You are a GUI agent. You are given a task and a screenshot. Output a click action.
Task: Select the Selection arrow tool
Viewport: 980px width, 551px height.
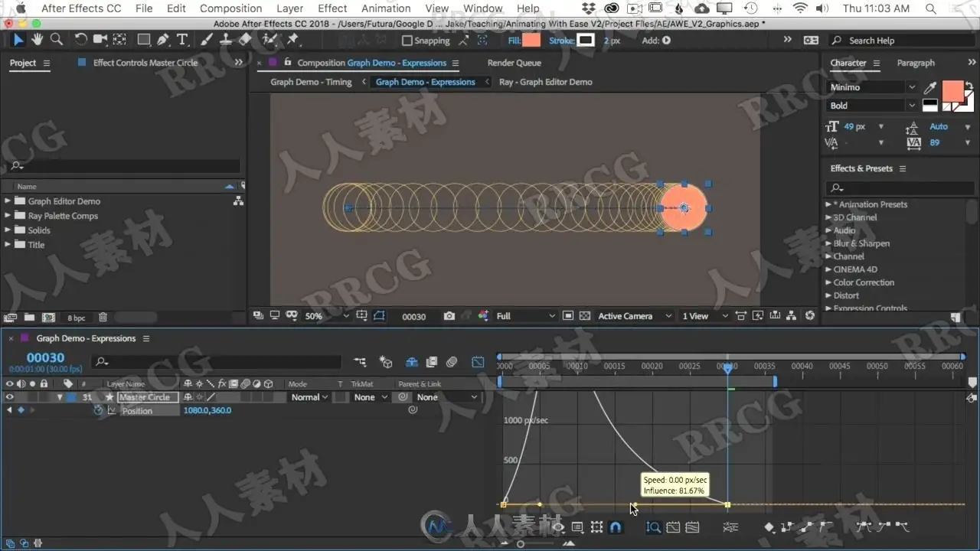(x=19, y=40)
